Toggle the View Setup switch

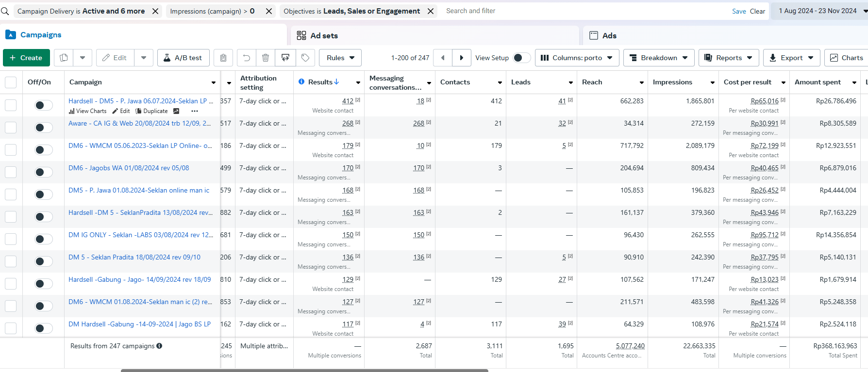[x=521, y=58]
